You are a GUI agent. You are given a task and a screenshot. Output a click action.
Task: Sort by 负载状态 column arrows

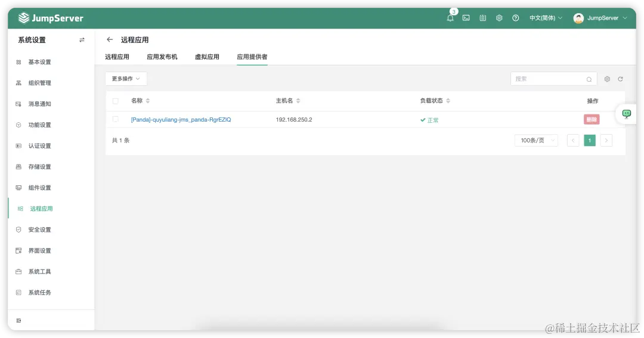448,101
